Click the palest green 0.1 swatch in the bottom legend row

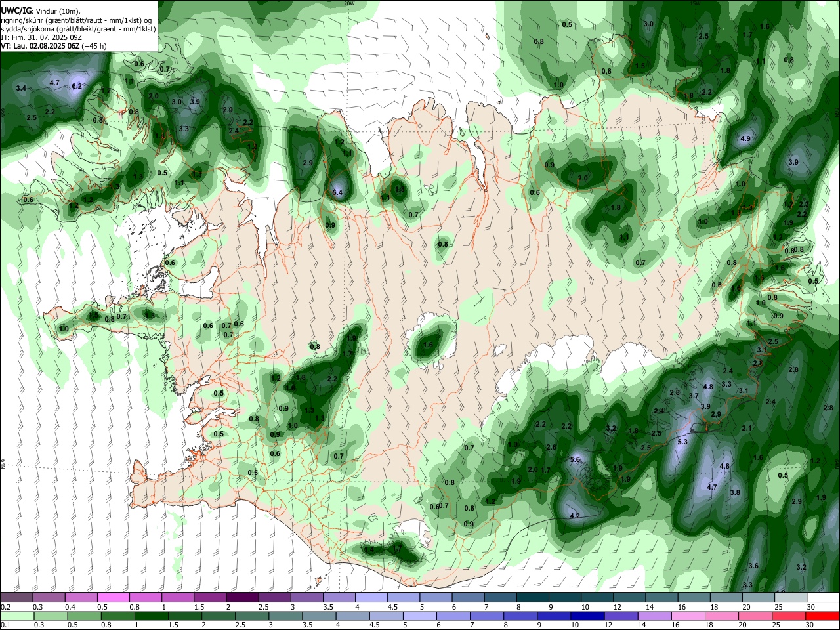[x=16, y=616]
